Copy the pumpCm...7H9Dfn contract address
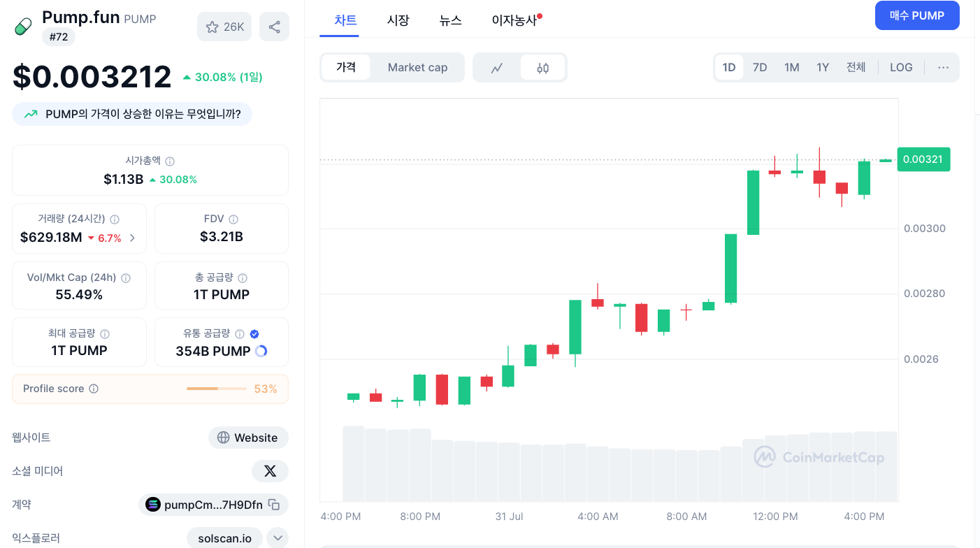Image resolution: width=980 pixels, height=548 pixels. click(x=275, y=505)
